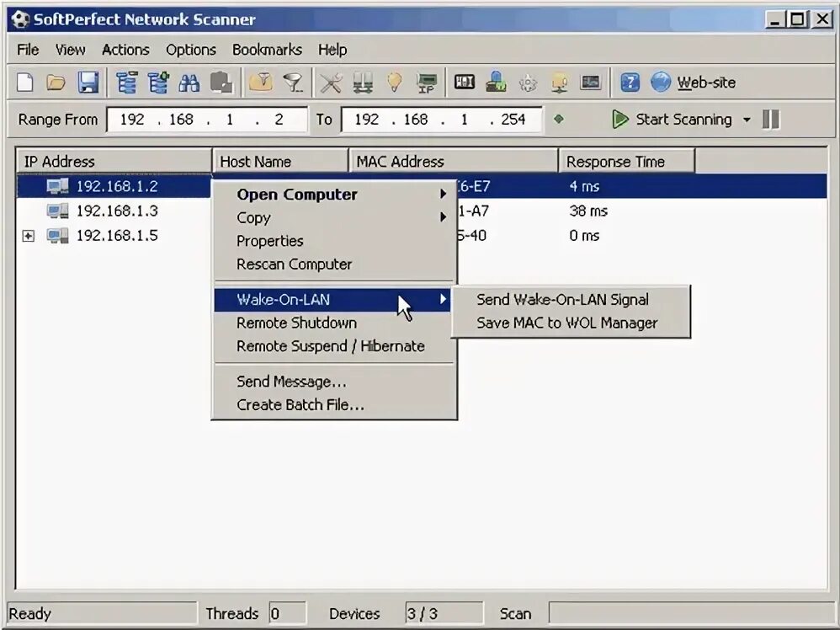The image size is (840, 630).
Task: Open the File menu
Action: [28, 50]
